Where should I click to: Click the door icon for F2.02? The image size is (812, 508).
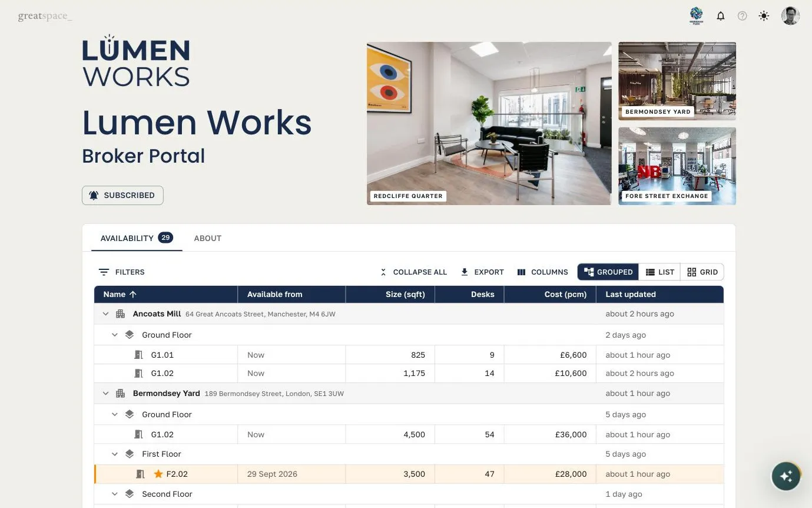coord(140,474)
